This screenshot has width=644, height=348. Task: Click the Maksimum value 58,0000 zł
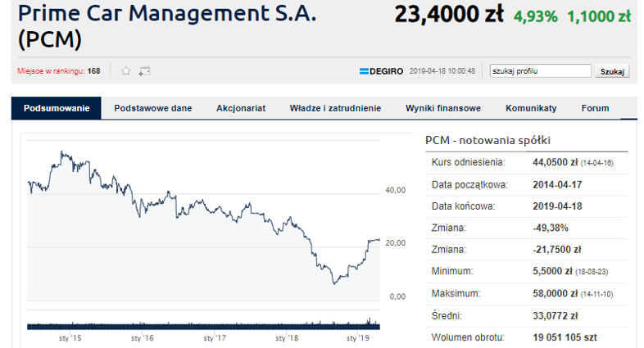tap(556, 294)
